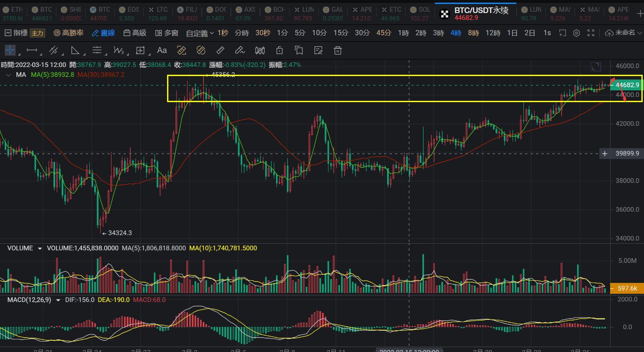644x352 pixels.
Task: Open the SHIB symbol tab
Action: coord(71,13)
